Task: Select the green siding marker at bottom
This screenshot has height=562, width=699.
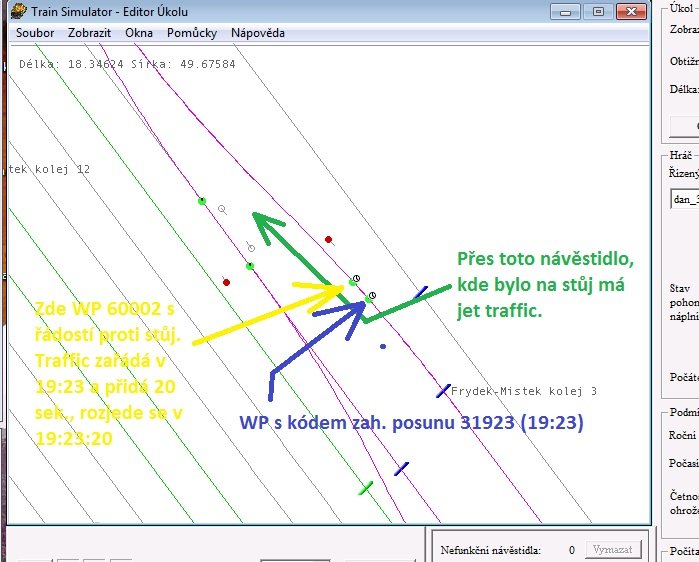Action: (x=366, y=488)
